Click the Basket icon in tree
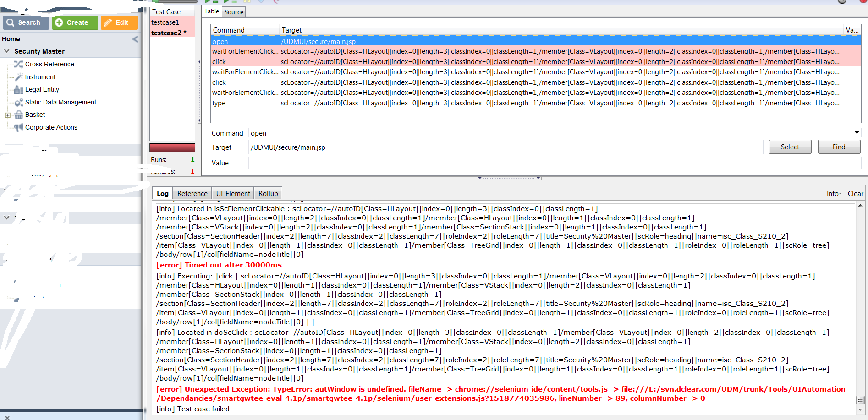 (18, 115)
